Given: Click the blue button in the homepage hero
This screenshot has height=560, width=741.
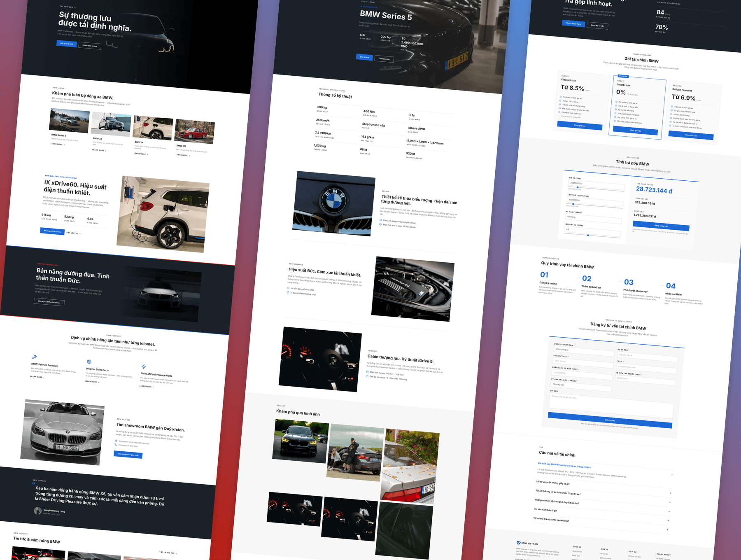Looking at the screenshot, I should point(67,44).
